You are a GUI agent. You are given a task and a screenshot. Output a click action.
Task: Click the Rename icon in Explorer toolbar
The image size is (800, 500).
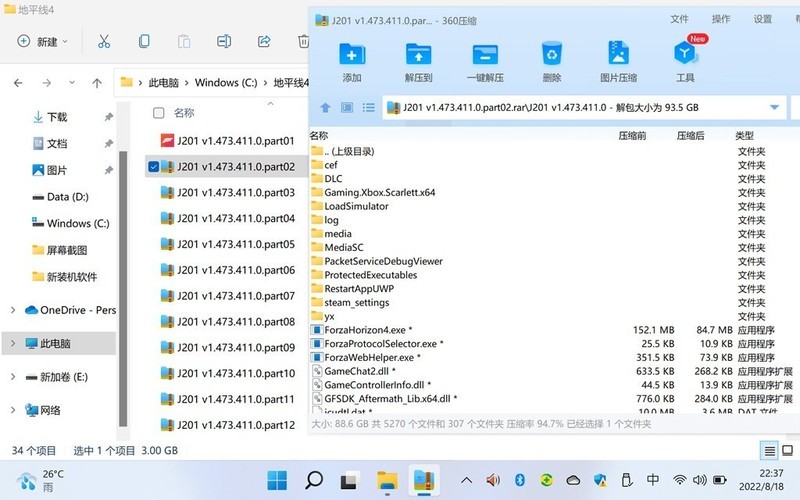pos(224,41)
